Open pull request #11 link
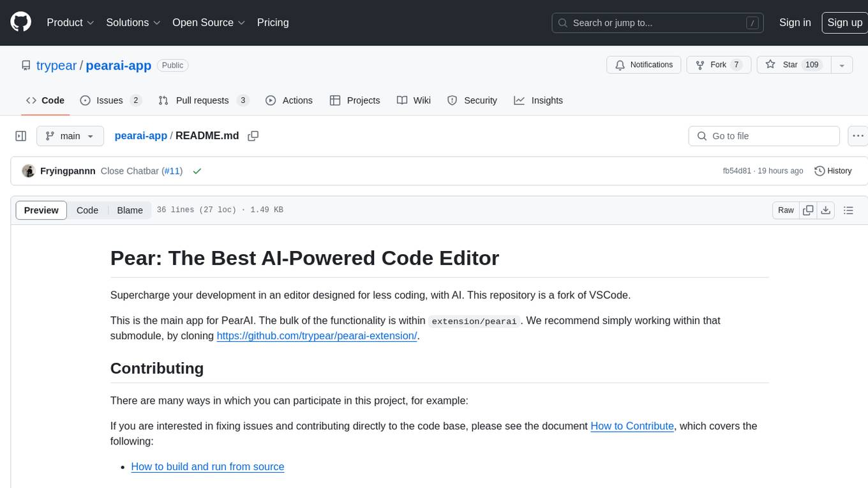This screenshot has width=868, height=488. click(x=172, y=171)
